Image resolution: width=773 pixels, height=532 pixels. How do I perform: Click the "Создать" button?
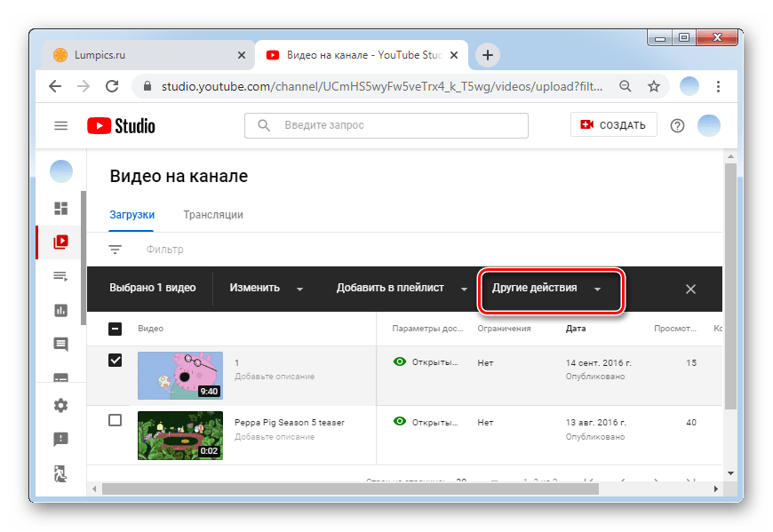613,125
